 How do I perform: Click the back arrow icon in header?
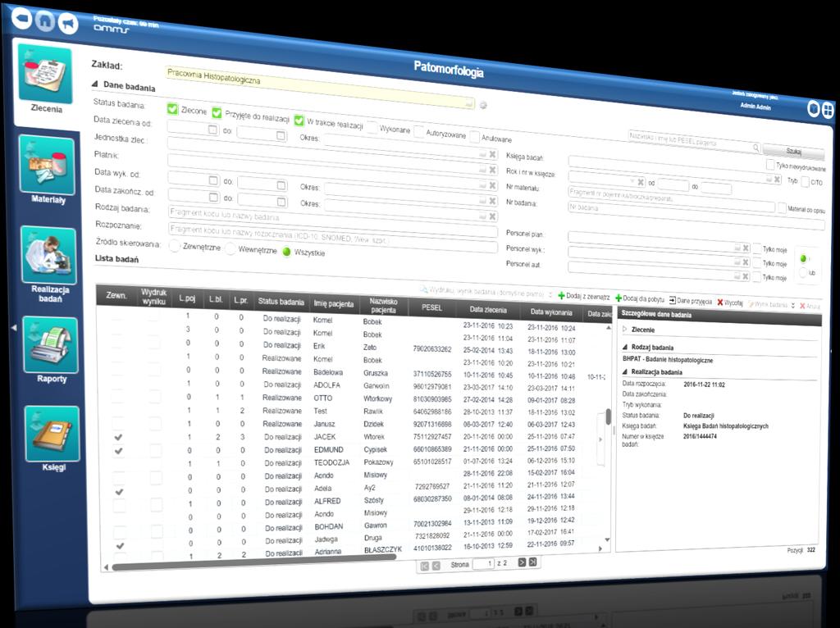coord(21,19)
